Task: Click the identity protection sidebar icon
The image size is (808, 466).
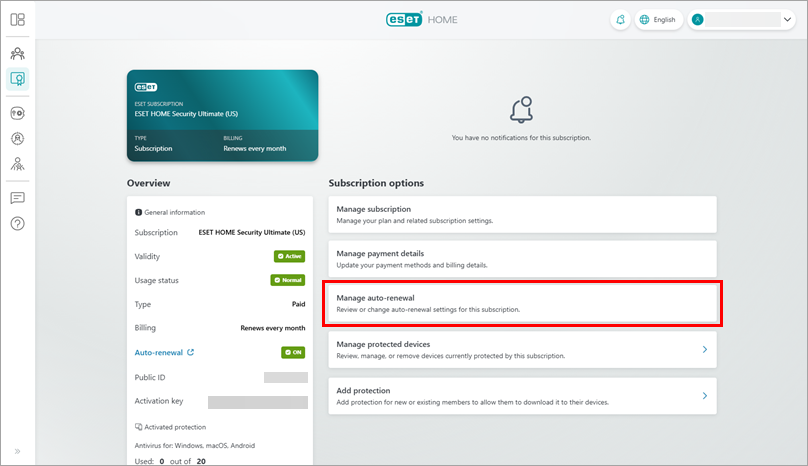Action: point(18,139)
